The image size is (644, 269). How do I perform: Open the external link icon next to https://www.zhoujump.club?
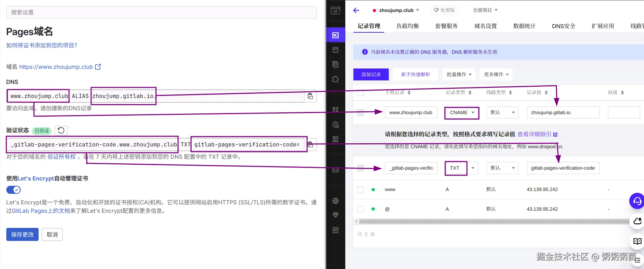point(98,67)
